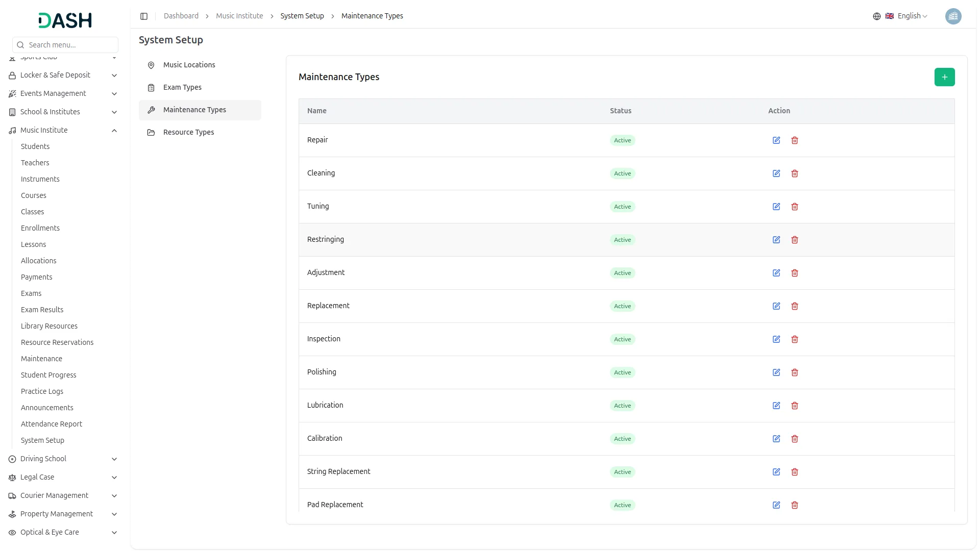This screenshot has height=551, width=980.
Task: Go to Dashboard breadcrumb link
Action: click(181, 16)
